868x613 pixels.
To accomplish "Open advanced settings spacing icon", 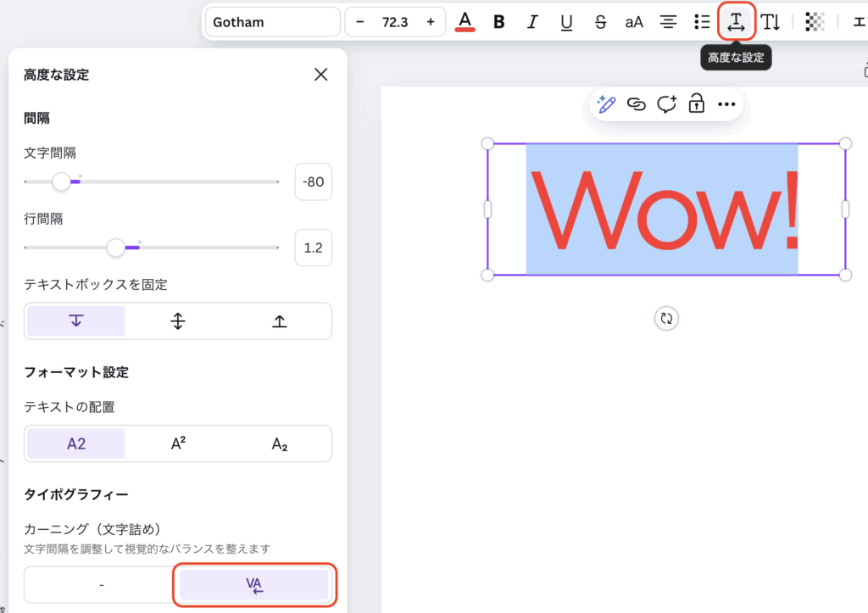I will pos(736,22).
